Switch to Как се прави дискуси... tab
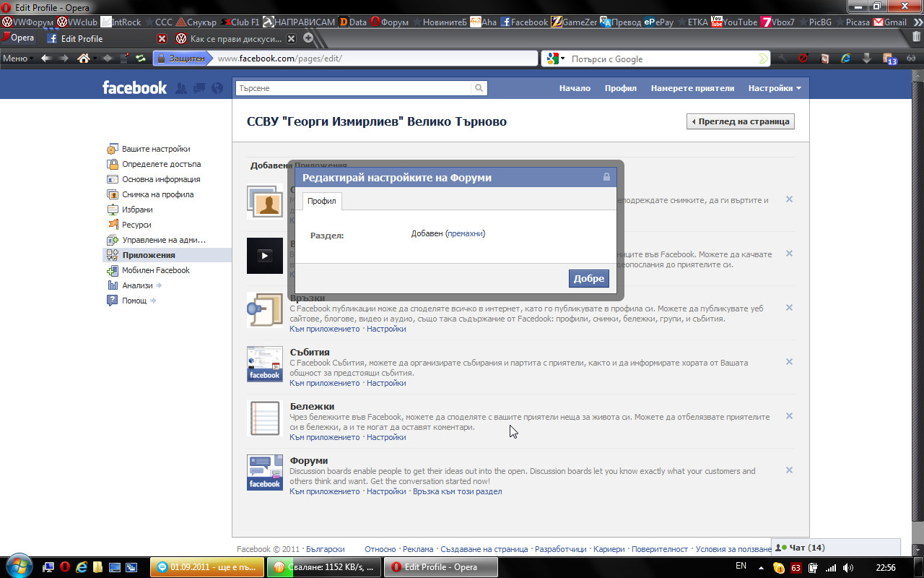This screenshot has width=924, height=578. (235, 38)
